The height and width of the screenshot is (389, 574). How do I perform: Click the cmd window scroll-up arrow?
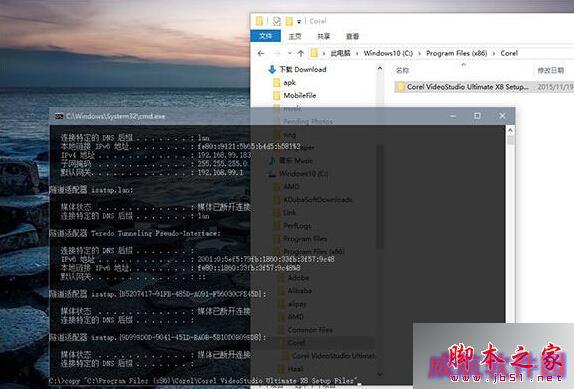[510, 130]
